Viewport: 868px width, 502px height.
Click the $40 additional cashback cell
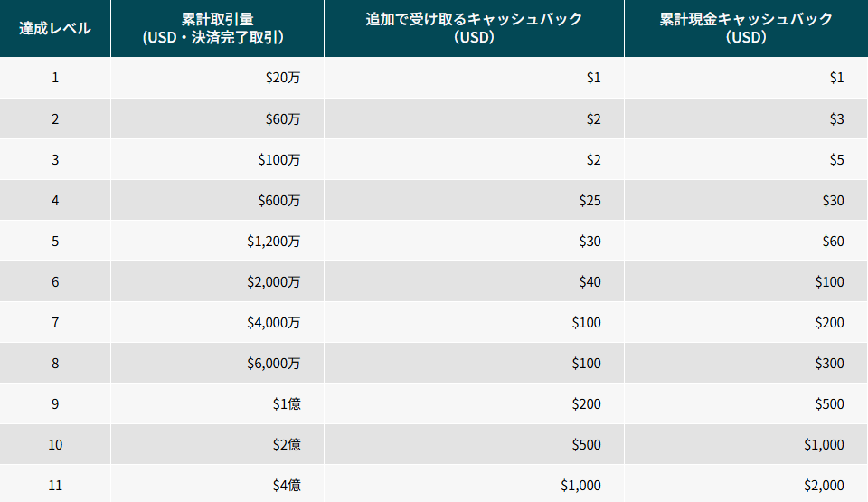tap(474, 281)
